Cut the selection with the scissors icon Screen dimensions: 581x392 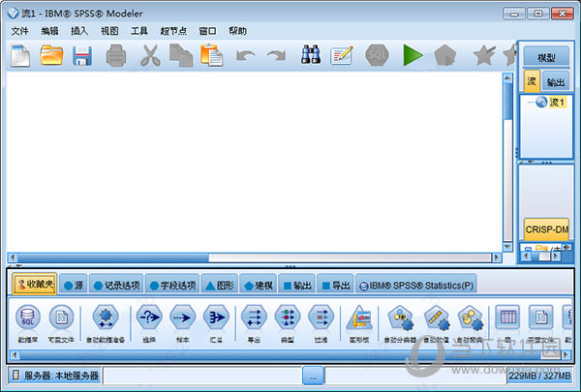pyautogui.click(x=150, y=55)
